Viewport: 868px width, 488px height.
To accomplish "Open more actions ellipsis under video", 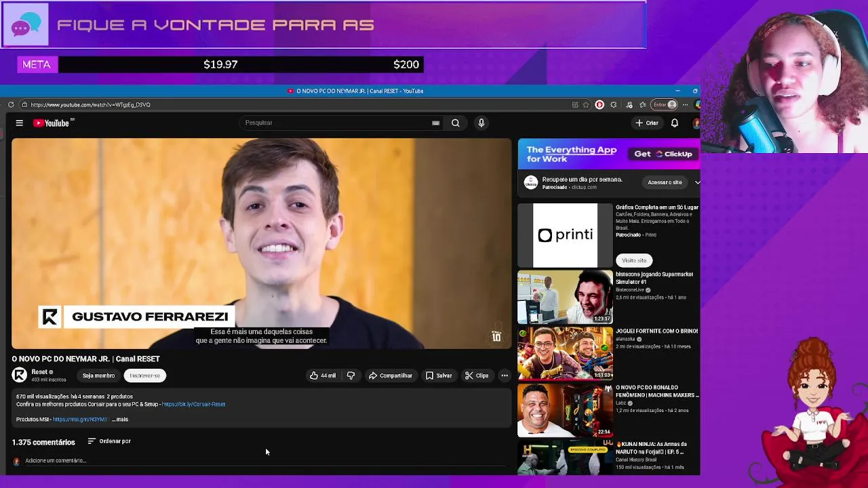I will [x=505, y=375].
